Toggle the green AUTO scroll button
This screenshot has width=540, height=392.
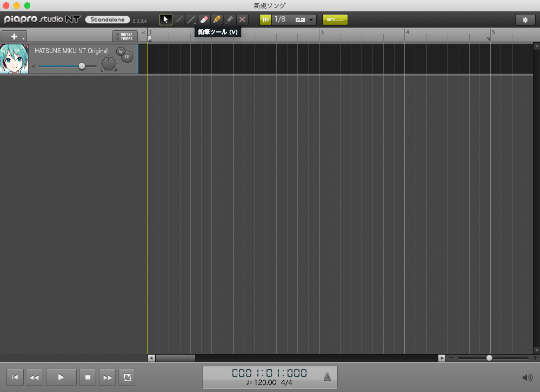(x=335, y=19)
